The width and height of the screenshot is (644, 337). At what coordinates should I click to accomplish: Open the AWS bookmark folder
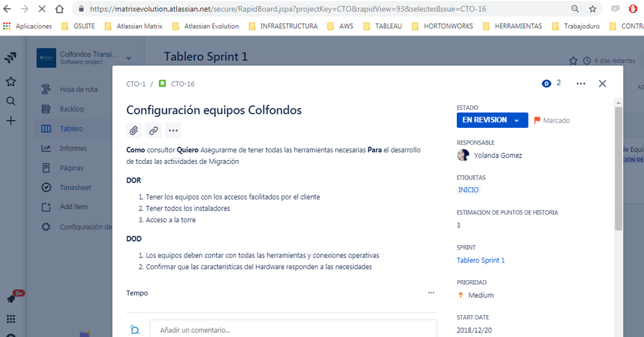pos(341,26)
